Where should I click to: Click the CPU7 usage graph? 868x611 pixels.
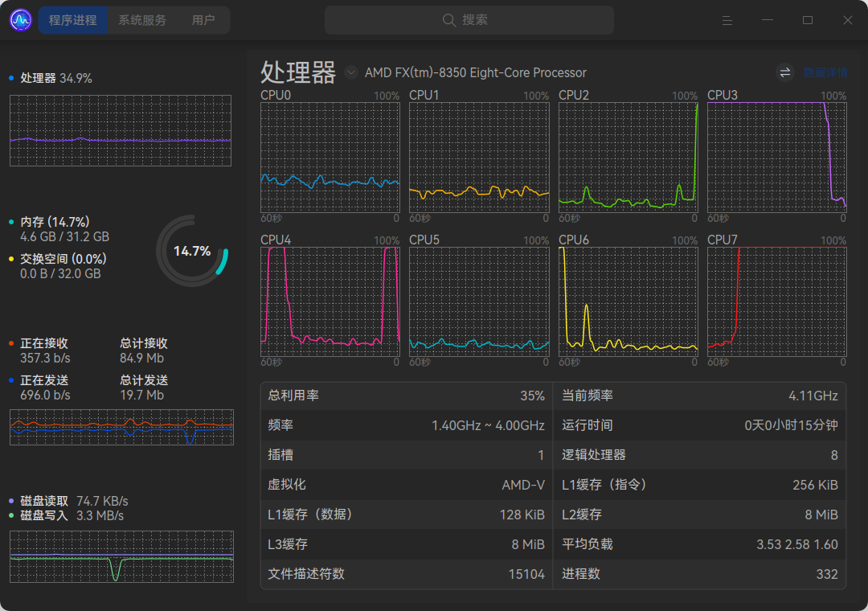point(776,302)
